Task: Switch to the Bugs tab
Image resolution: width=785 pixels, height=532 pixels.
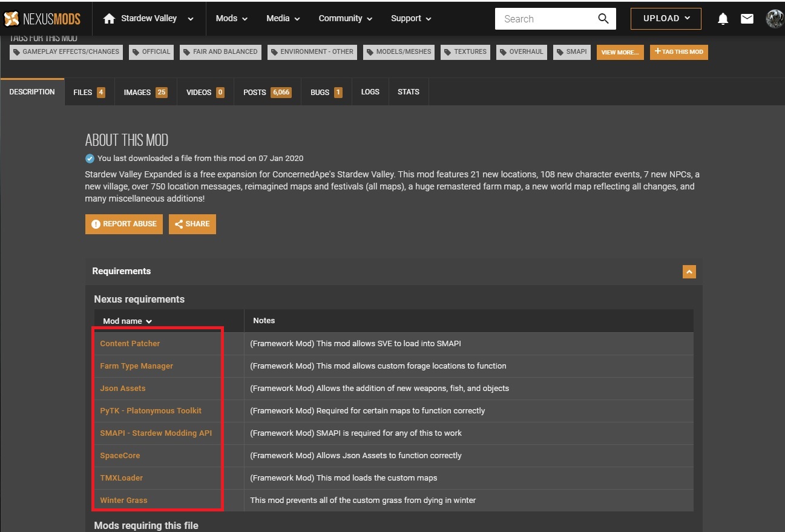Action: tap(326, 93)
